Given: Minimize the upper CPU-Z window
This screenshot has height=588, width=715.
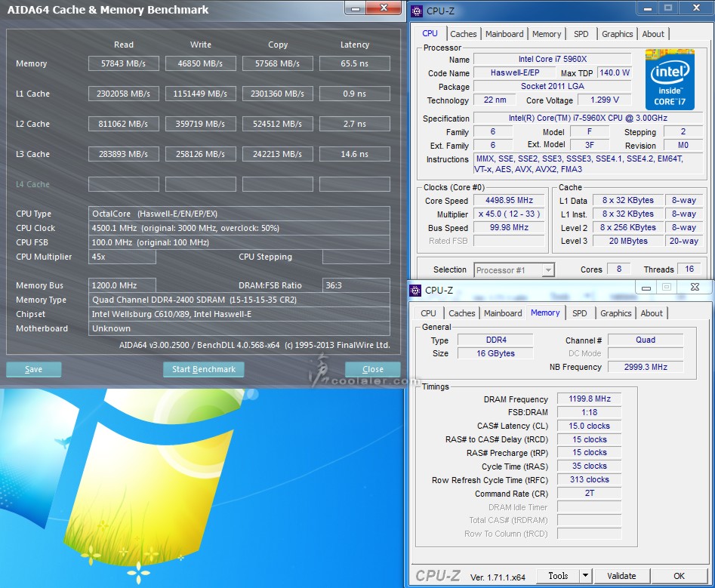Looking at the screenshot, I should pyautogui.click(x=647, y=8).
